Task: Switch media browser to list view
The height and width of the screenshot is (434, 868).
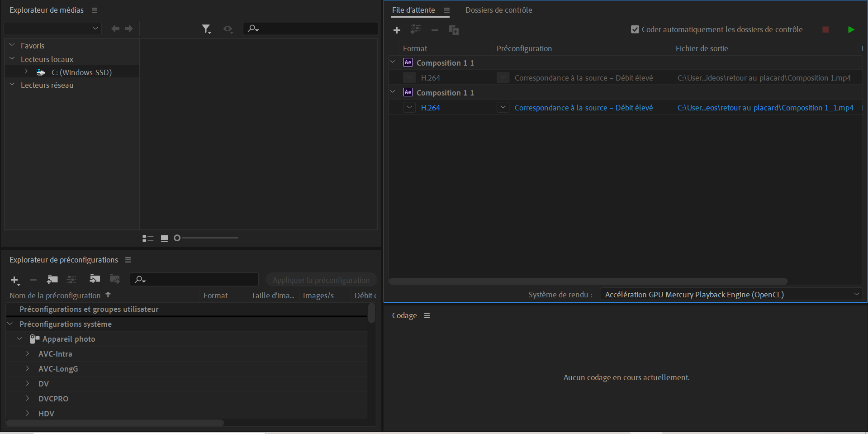Action: click(x=148, y=238)
